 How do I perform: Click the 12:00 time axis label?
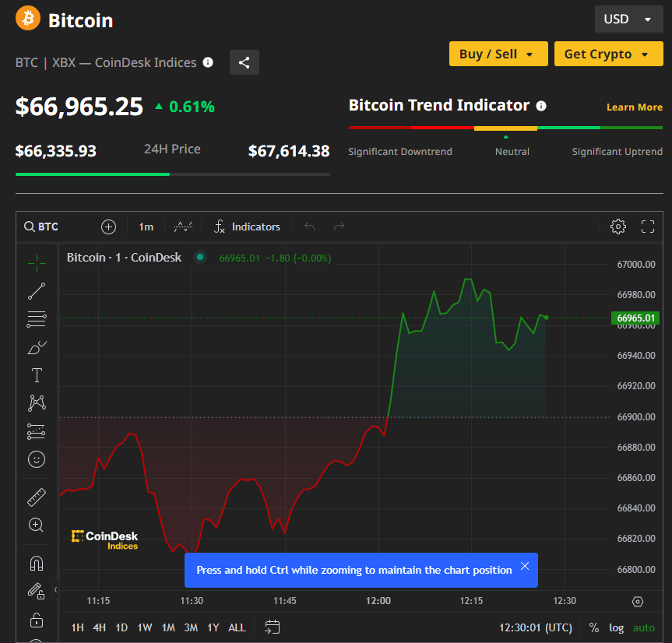coord(378,601)
